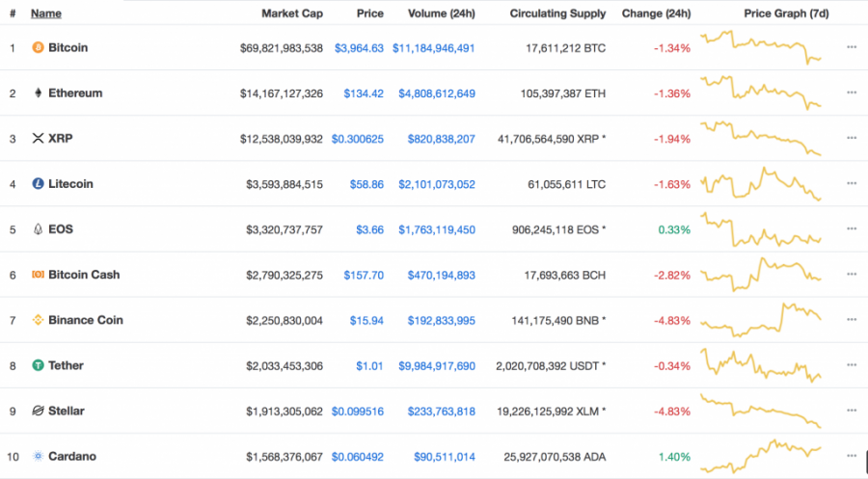
Task: Click the Stellar logo icon
Action: (38, 411)
